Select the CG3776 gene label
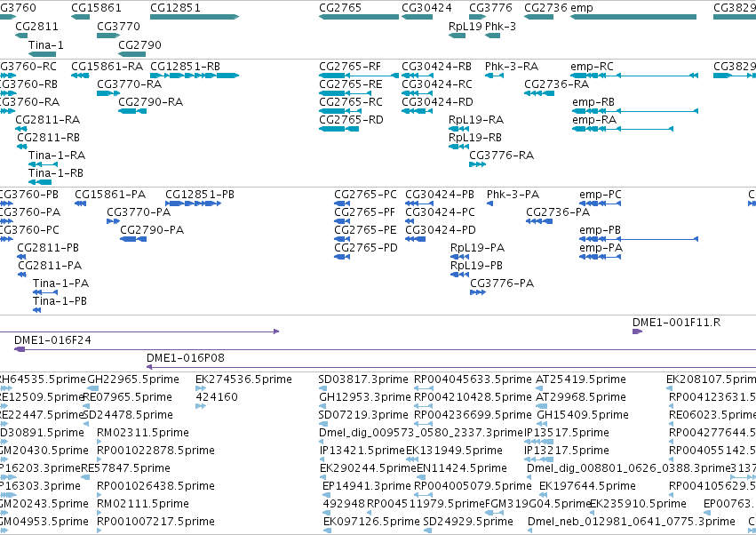Image resolution: width=756 pixels, height=535 pixels. [x=490, y=8]
